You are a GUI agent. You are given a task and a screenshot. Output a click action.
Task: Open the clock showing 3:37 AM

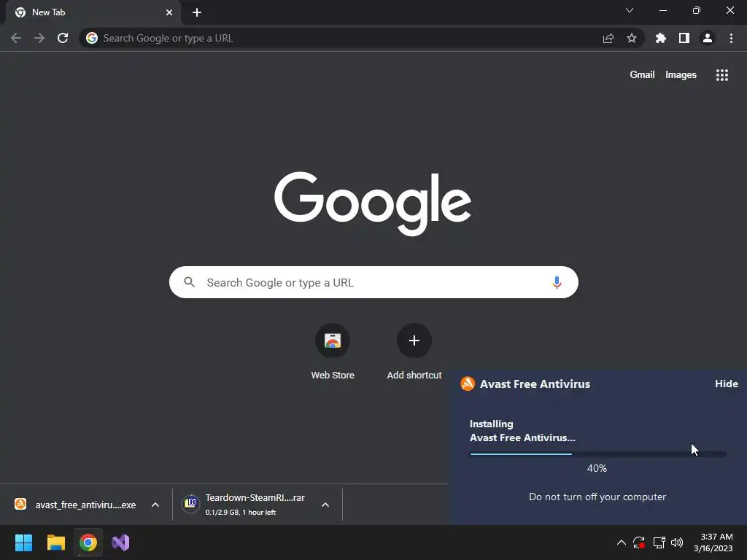tap(713, 542)
